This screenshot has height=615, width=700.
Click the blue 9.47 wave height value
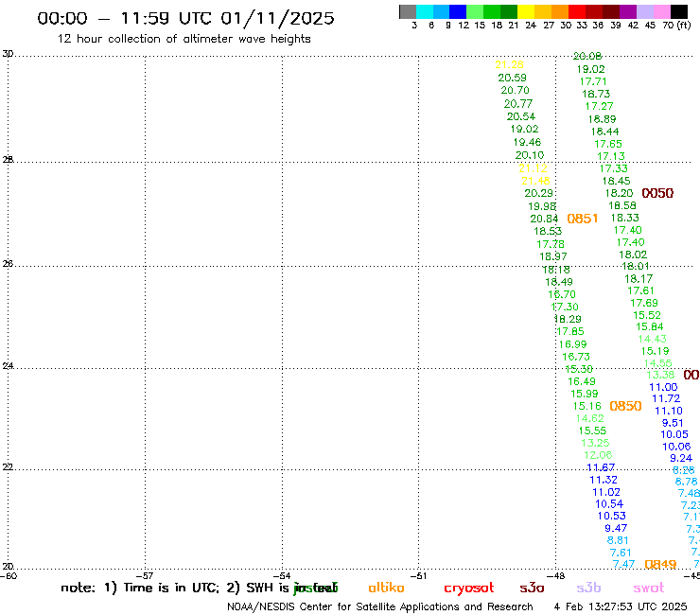616,528
